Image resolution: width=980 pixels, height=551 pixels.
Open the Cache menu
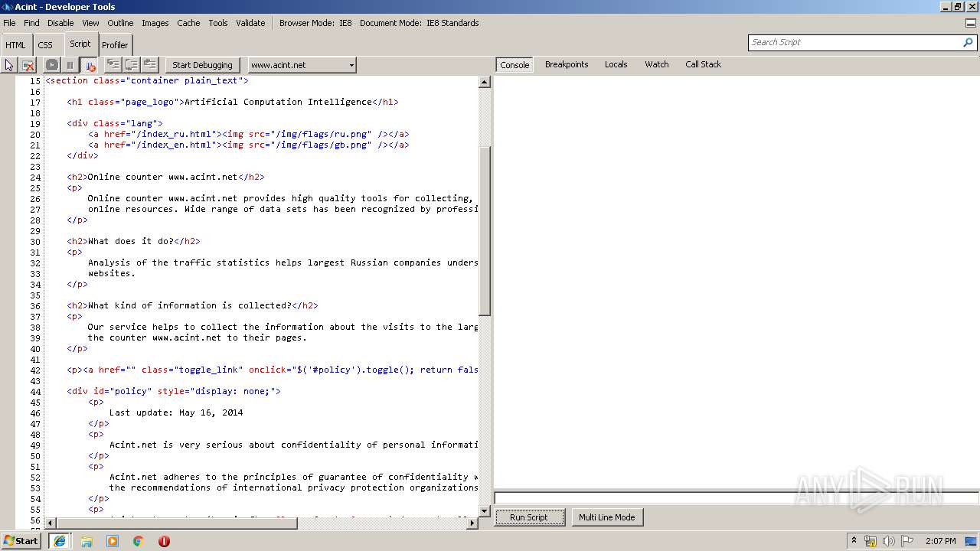pyautogui.click(x=188, y=23)
